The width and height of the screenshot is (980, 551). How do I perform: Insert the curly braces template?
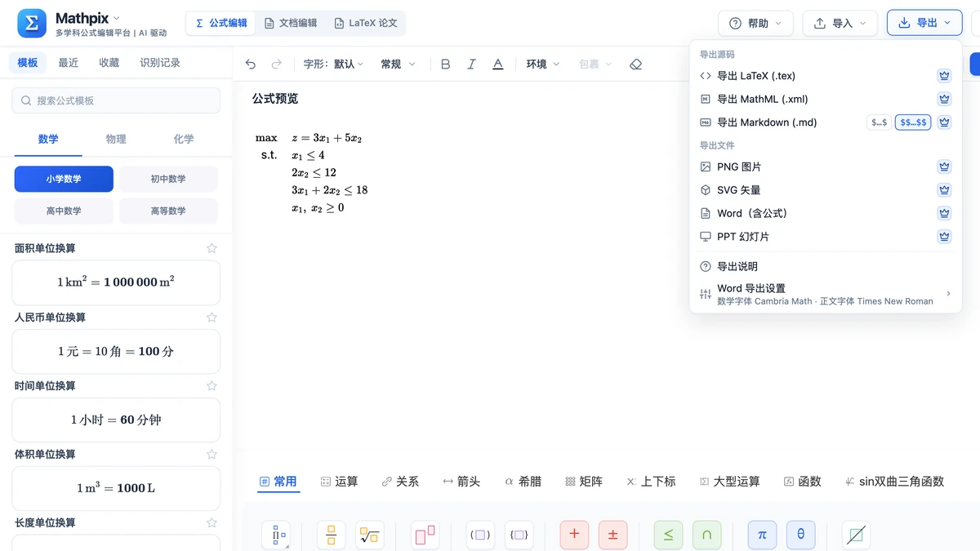tap(519, 535)
